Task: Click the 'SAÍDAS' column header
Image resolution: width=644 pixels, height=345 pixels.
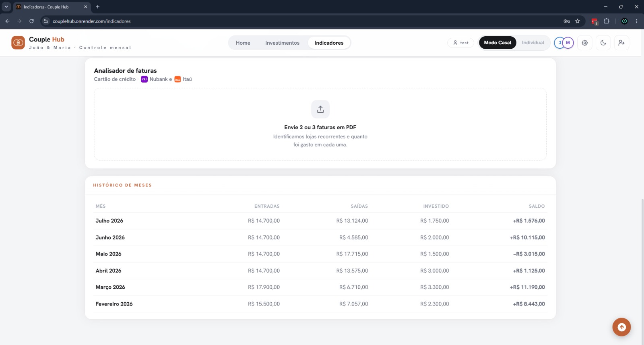Action: pyautogui.click(x=359, y=206)
